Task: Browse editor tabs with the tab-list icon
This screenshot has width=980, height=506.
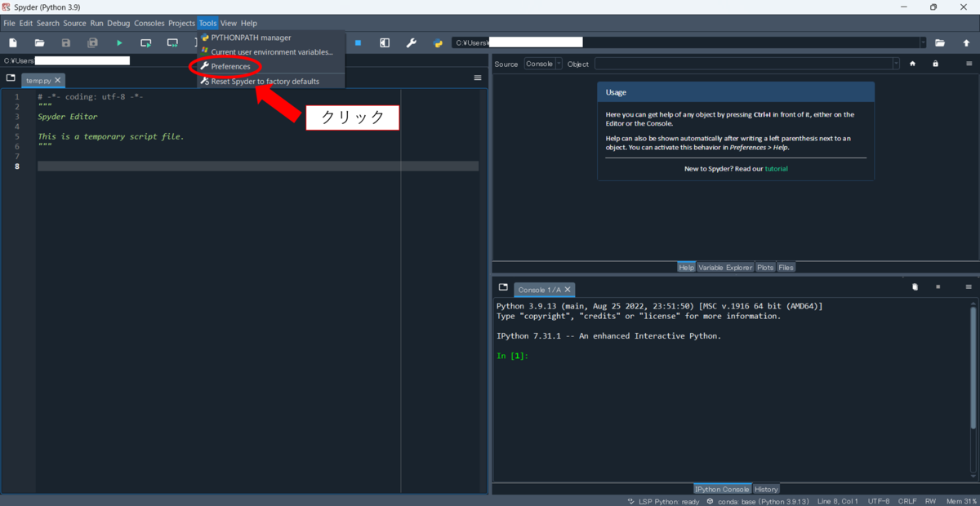Action: (x=11, y=78)
